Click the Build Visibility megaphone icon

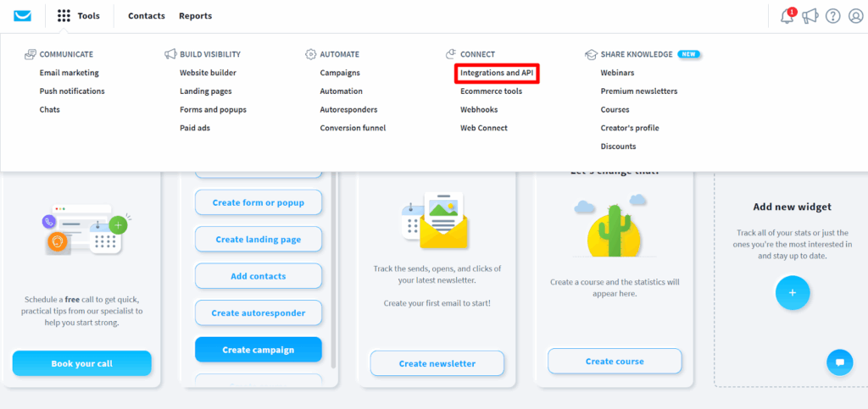point(170,54)
